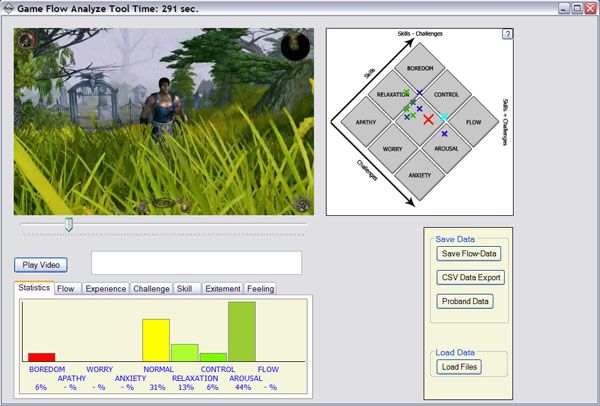This screenshot has width=600, height=406.
Task: Close the Game Flow Analyze Tool window
Action: (590, 8)
